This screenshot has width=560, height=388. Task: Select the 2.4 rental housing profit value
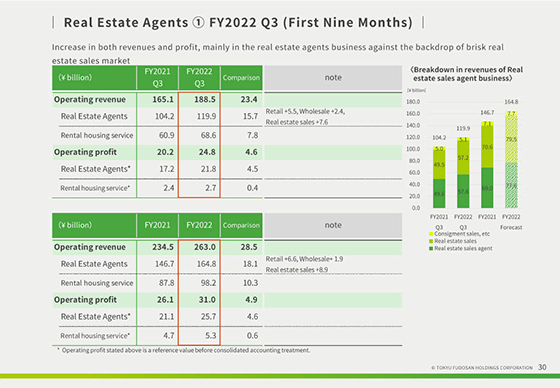tap(169, 188)
